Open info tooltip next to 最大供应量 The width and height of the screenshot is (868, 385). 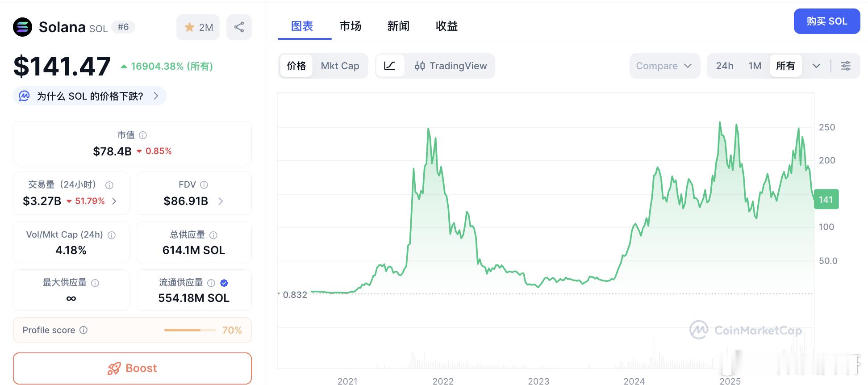95,283
